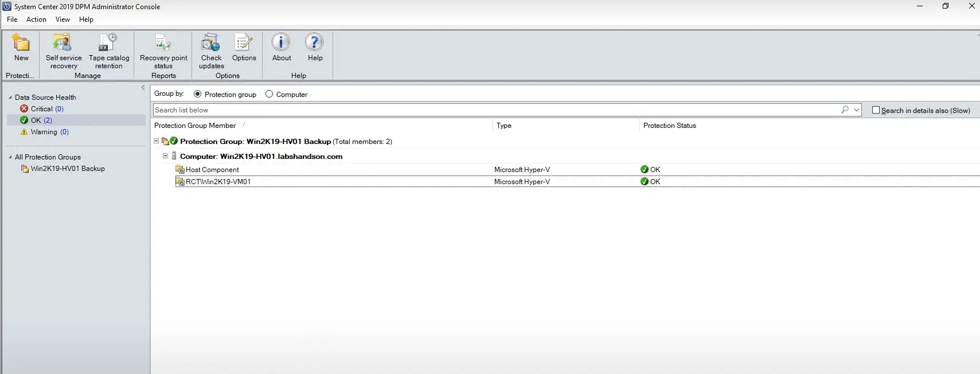Image resolution: width=980 pixels, height=374 pixels.
Task: Click Microsoft Hyper-V type in Host Component row
Action: 522,169
